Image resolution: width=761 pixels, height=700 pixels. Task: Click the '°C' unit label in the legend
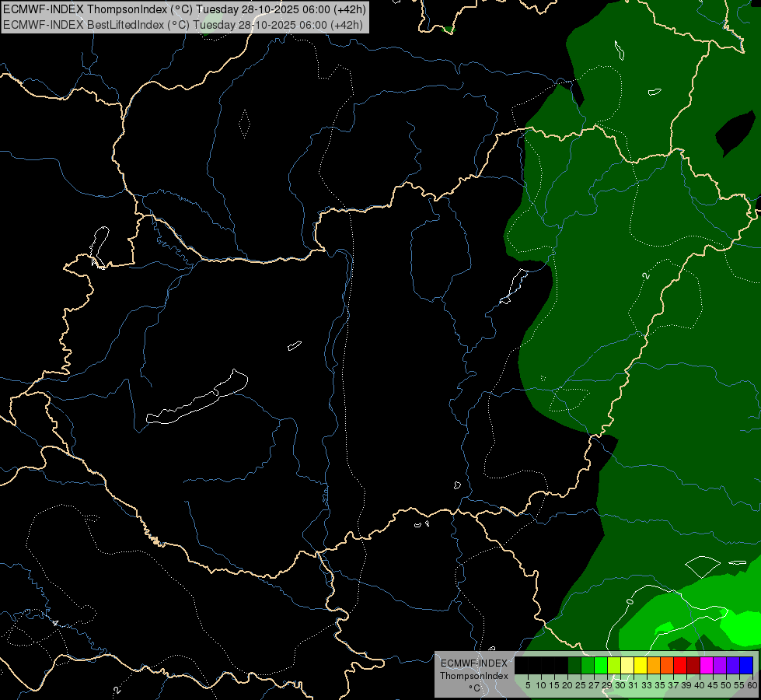point(474,688)
